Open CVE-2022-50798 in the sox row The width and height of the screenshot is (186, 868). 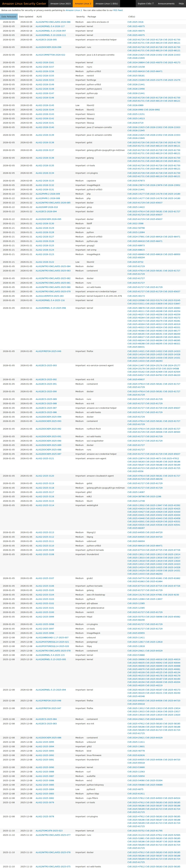136,228
